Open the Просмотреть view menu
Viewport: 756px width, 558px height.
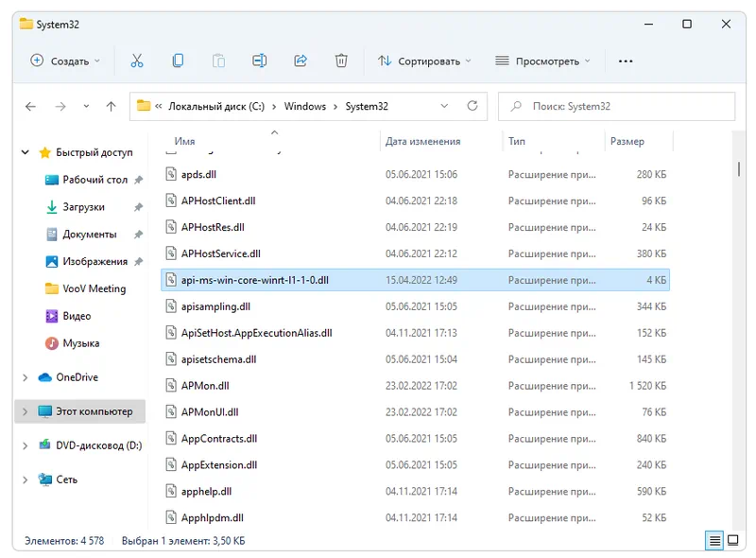coord(542,61)
